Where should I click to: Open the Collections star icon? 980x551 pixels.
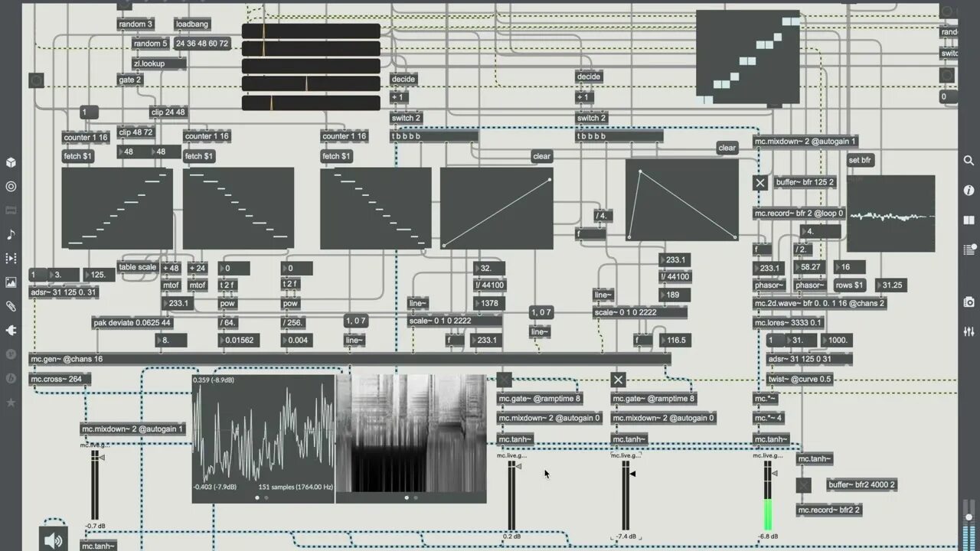tap(11, 402)
